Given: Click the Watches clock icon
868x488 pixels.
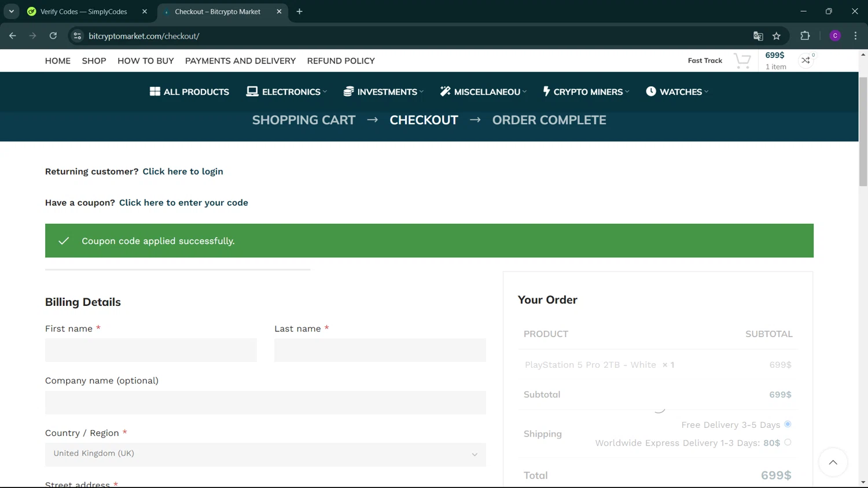Looking at the screenshot, I should click(651, 91).
